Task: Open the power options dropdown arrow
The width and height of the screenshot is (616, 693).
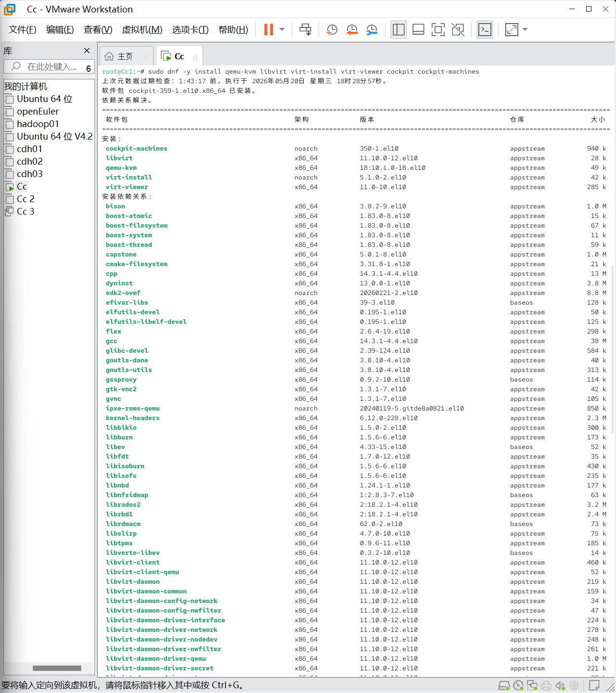Action: [x=282, y=29]
